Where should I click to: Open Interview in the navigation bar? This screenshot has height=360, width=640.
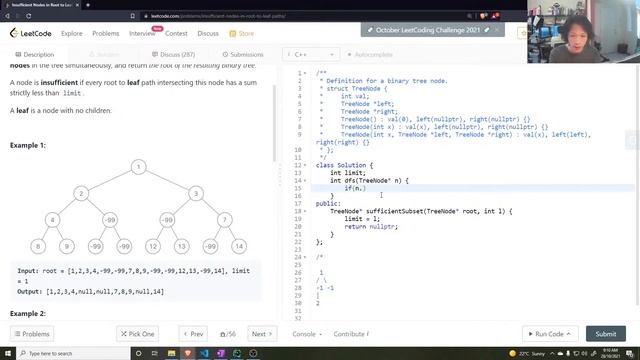click(142, 33)
